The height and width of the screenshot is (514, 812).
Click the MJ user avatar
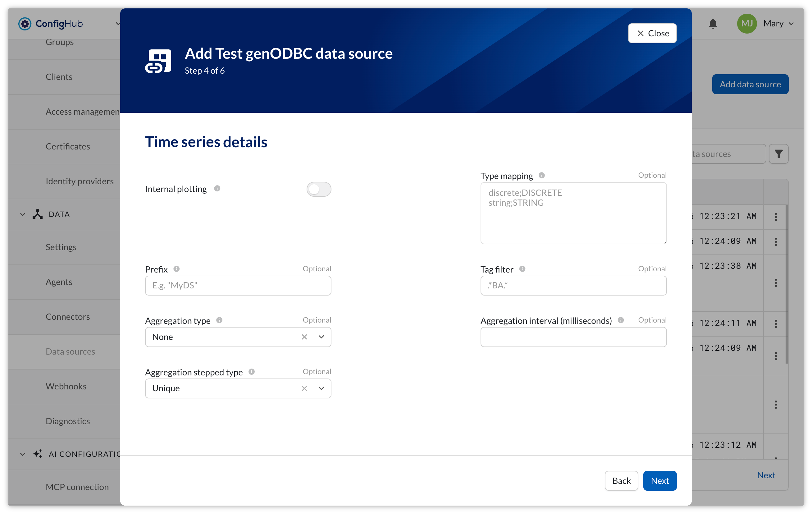746,24
